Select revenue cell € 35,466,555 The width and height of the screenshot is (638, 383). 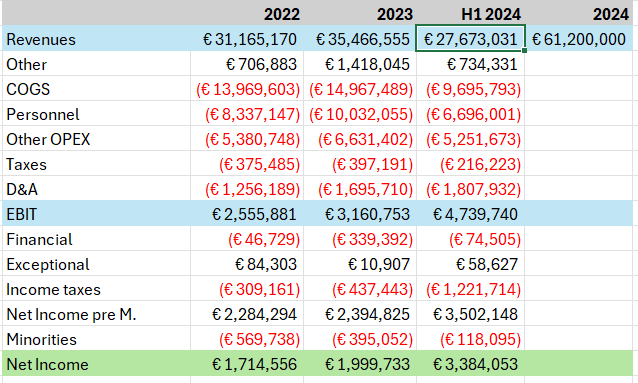pyautogui.click(x=360, y=39)
